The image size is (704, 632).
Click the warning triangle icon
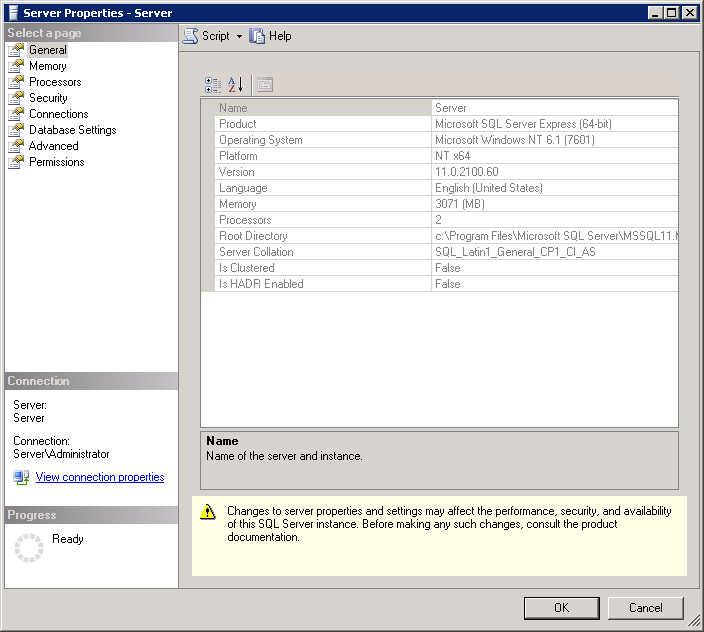click(207, 512)
